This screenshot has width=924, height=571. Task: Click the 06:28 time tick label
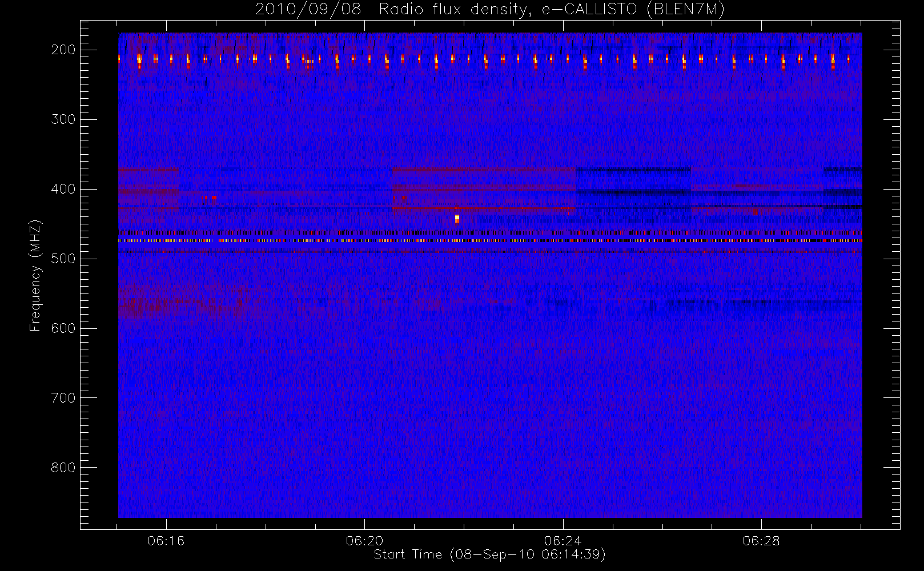(761, 541)
